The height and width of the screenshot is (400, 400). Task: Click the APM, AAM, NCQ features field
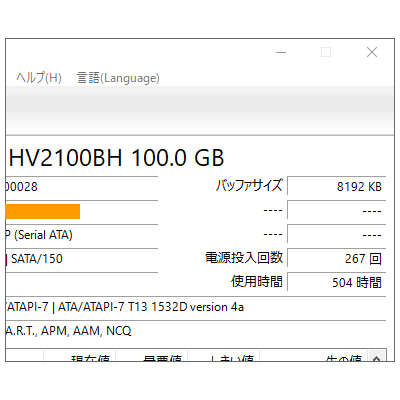(196, 331)
